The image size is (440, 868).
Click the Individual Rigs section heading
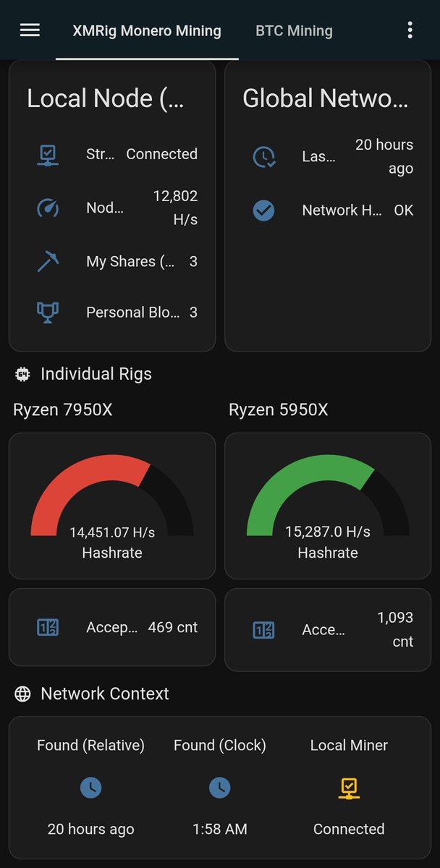coord(96,374)
